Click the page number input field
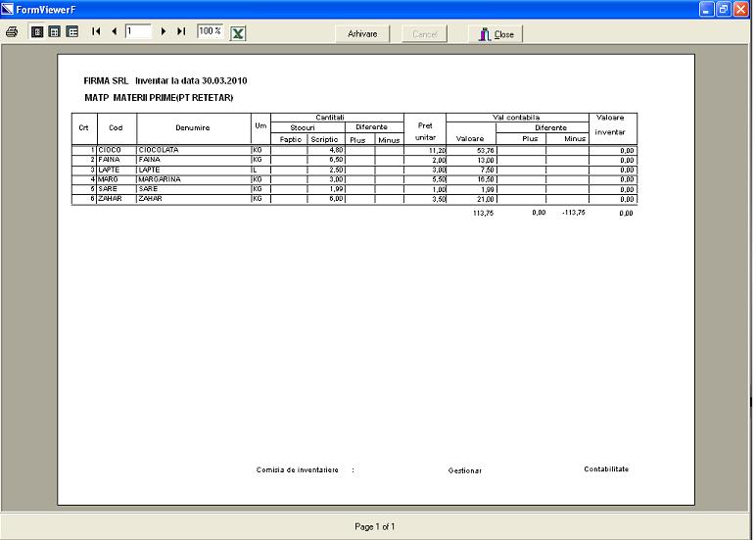Image resolution: width=756 pixels, height=540 pixels. click(x=138, y=32)
